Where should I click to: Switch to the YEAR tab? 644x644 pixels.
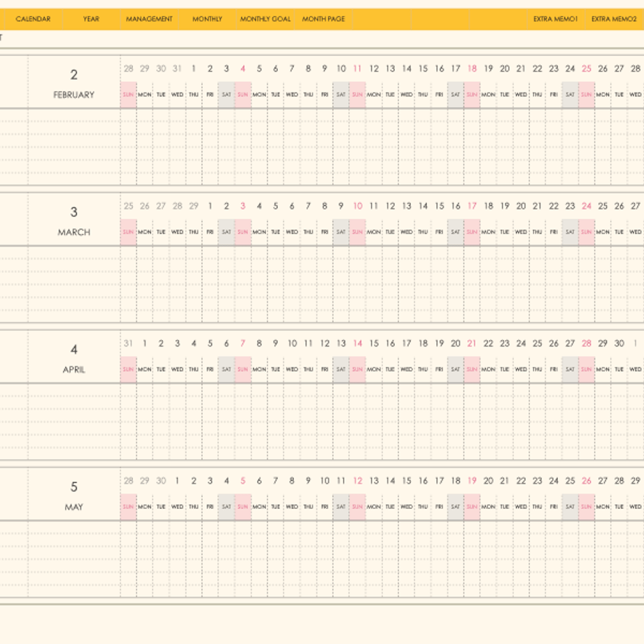[91, 19]
